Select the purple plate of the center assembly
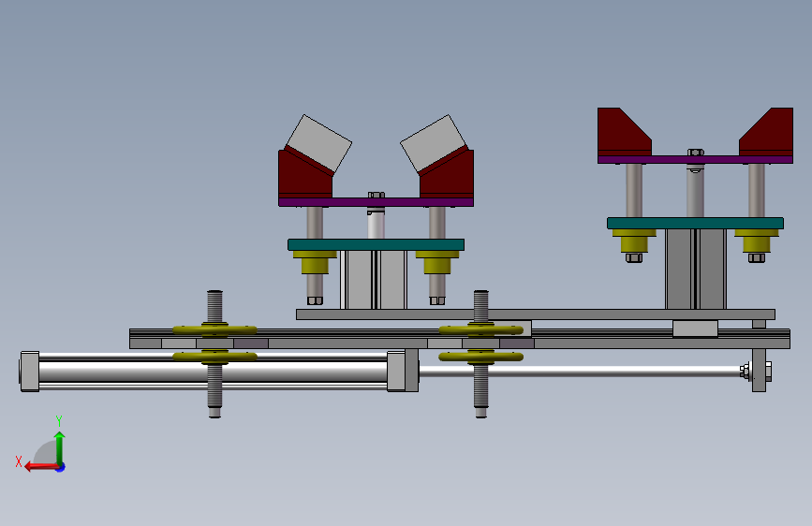The image size is (812, 526). [376, 202]
